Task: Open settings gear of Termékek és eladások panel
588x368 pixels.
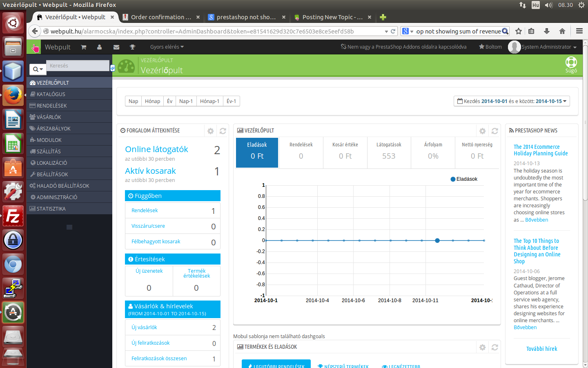Action: pyautogui.click(x=482, y=347)
